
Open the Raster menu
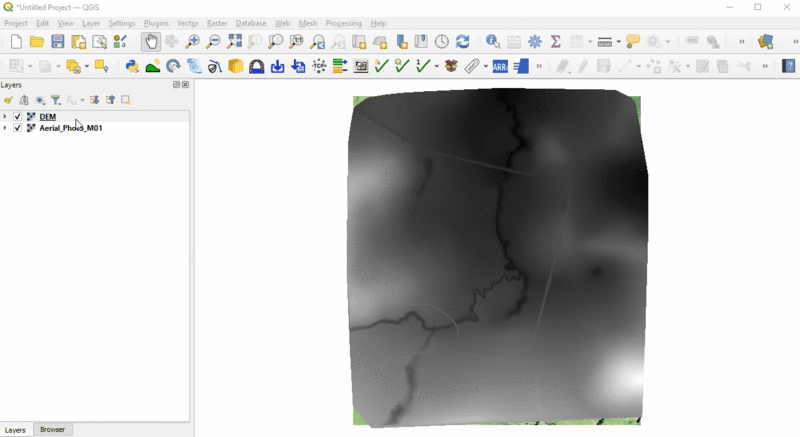217,23
